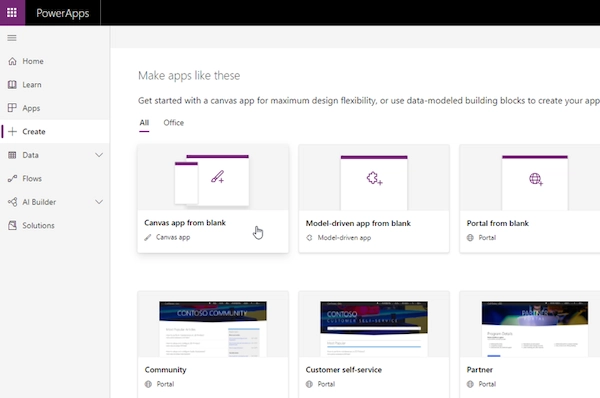Collapse the left navigation hamburger menu
600x398 pixels.
click(12, 38)
